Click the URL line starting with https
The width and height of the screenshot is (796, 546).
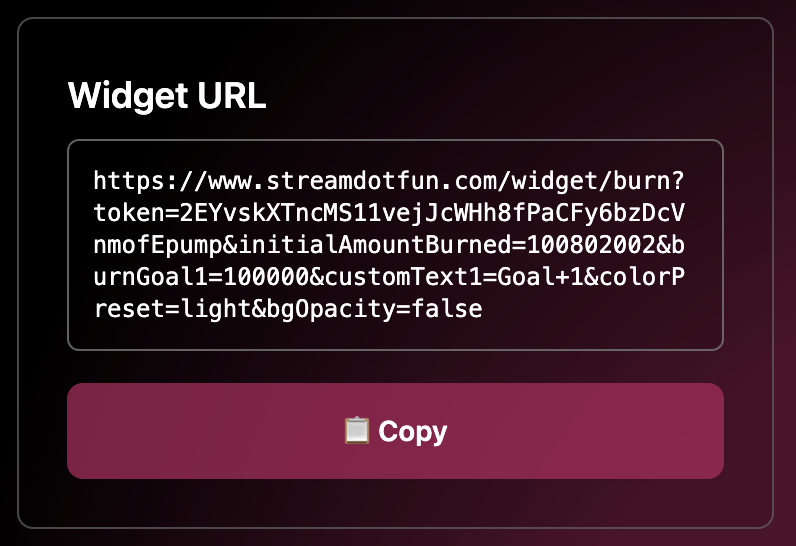(388, 181)
